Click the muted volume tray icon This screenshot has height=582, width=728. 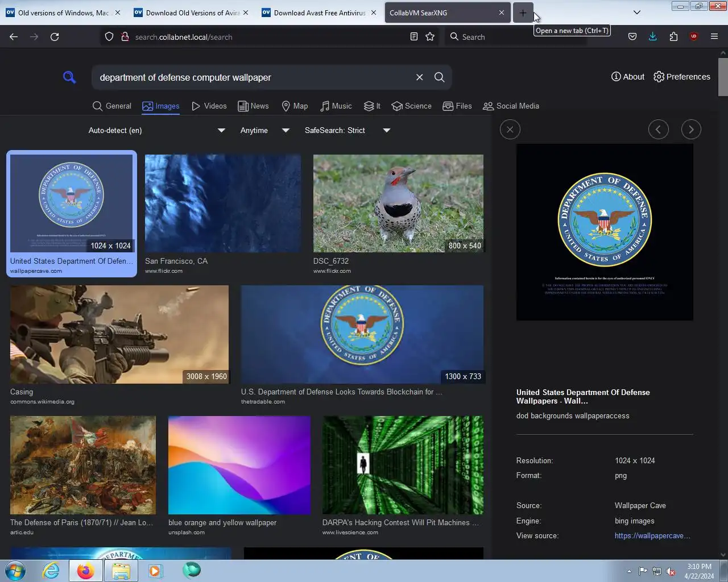(x=671, y=571)
